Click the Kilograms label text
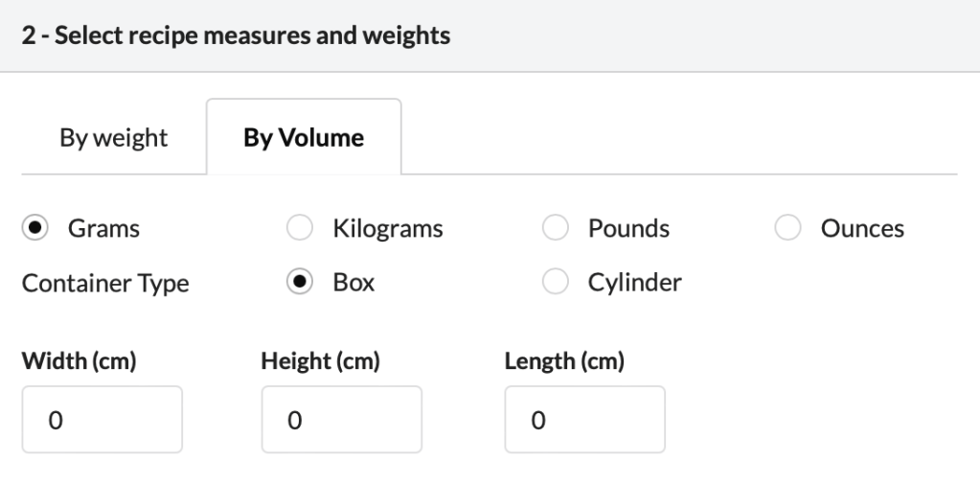The image size is (980, 485). tap(387, 229)
